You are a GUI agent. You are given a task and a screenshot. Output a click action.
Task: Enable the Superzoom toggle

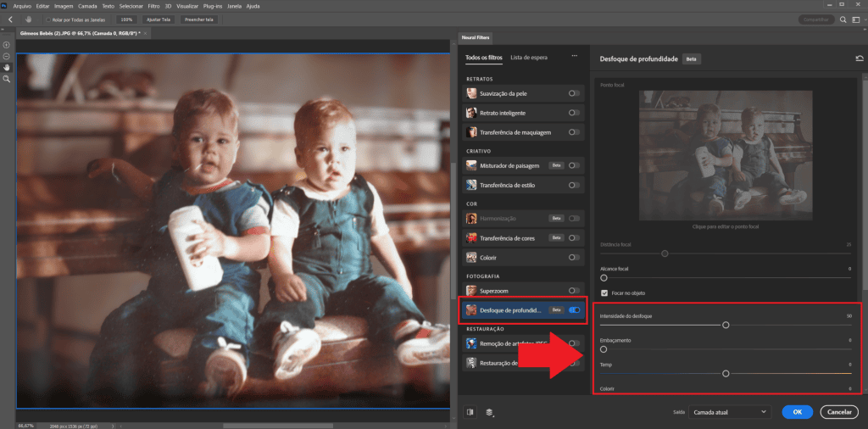tap(574, 291)
